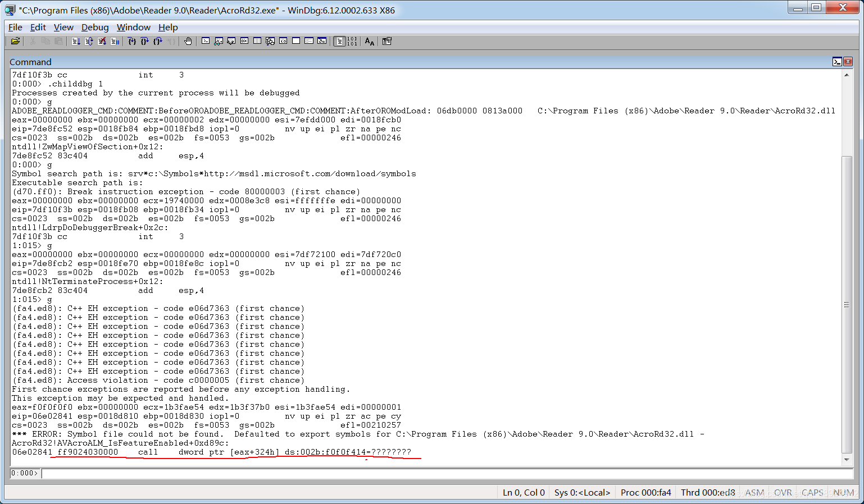Open the Help menu
The image size is (864, 504).
tap(168, 27)
